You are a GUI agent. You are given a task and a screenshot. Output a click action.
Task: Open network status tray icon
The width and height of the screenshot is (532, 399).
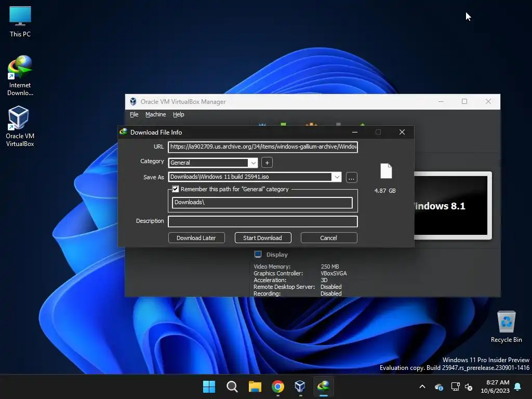[x=455, y=387]
